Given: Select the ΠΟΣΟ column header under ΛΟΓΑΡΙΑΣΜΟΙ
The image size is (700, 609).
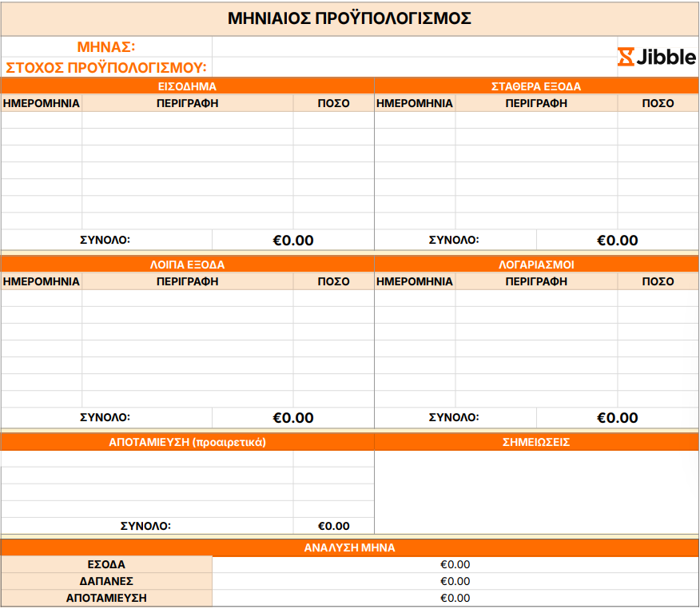Looking at the screenshot, I should tap(658, 281).
